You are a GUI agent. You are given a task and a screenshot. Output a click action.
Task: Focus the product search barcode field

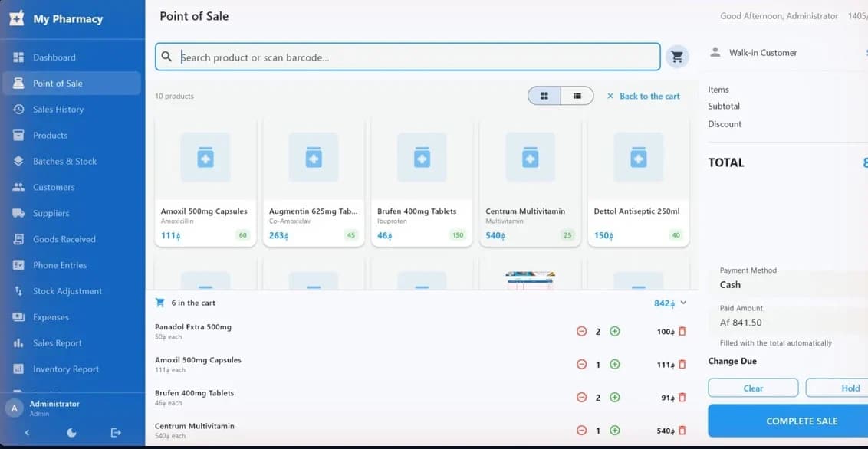407,57
